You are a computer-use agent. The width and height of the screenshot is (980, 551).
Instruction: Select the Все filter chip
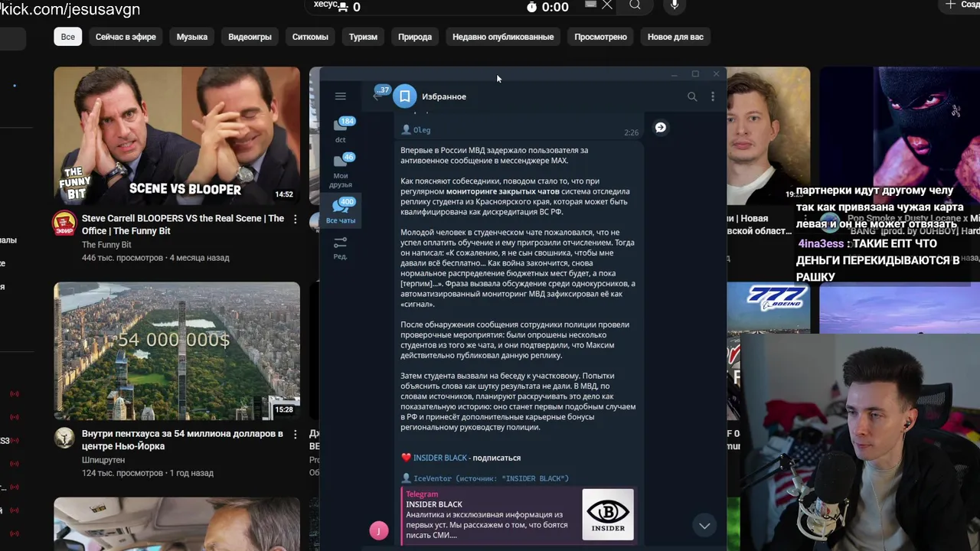(x=68, y=37)
